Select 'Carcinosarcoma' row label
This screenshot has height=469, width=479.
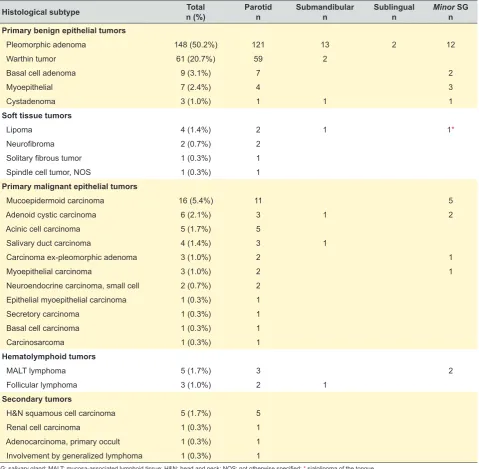point(35,342)
